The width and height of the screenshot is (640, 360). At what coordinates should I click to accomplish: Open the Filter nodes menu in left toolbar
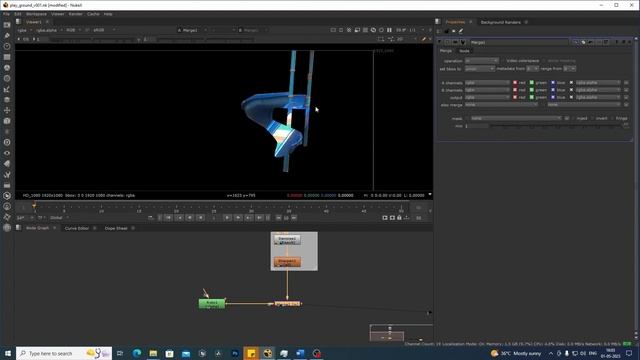7,78
